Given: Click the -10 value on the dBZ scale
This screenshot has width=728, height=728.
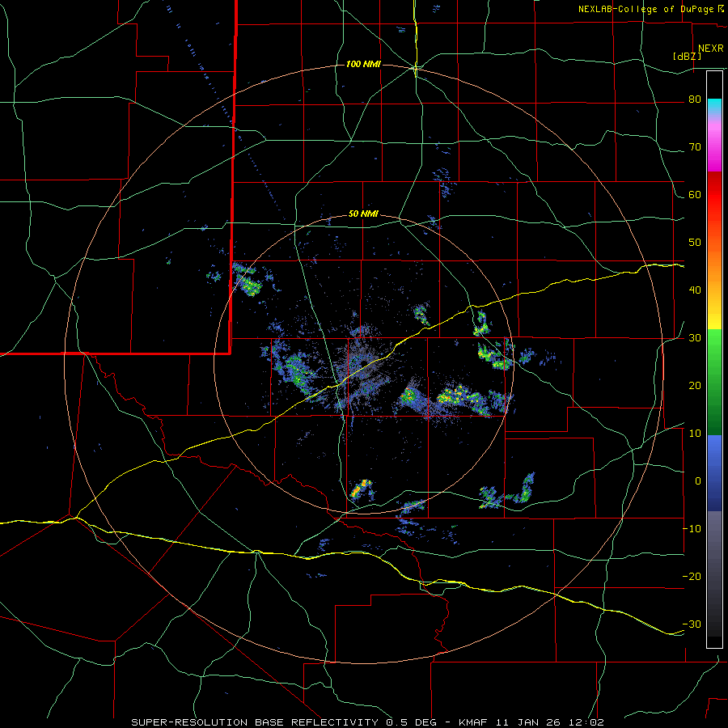Looking at the screenshot, I should point(692,529).
